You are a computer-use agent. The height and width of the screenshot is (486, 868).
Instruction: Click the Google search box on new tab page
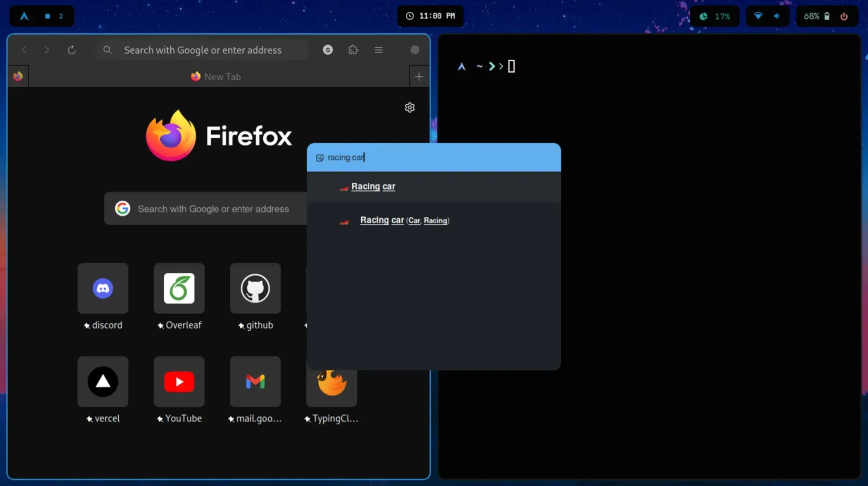[x=206, y=209]
